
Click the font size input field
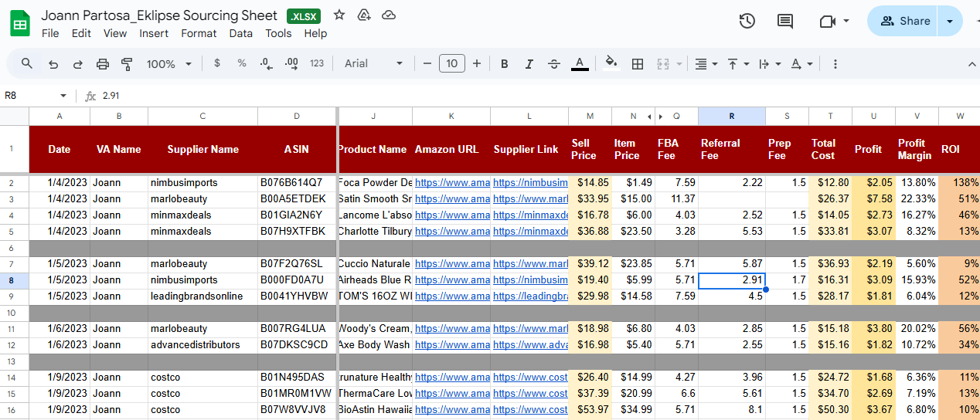[x=452, y=64]
